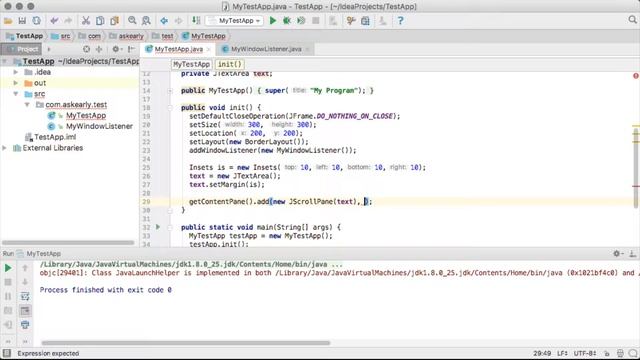Select MyTestApp class breadcrumb in navigation bar
640x360 pixels.
[x=204, y=36]
